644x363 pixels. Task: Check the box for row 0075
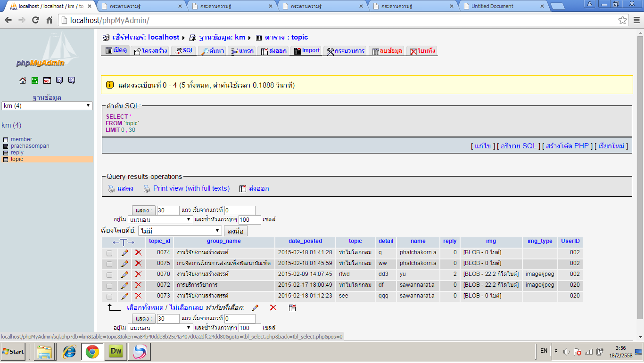109,264
